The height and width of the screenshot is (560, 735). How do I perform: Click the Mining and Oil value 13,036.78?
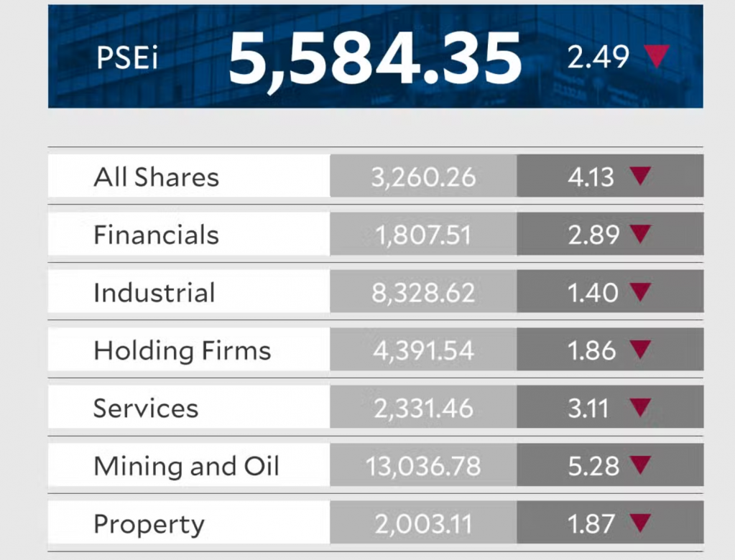(423, 467)
